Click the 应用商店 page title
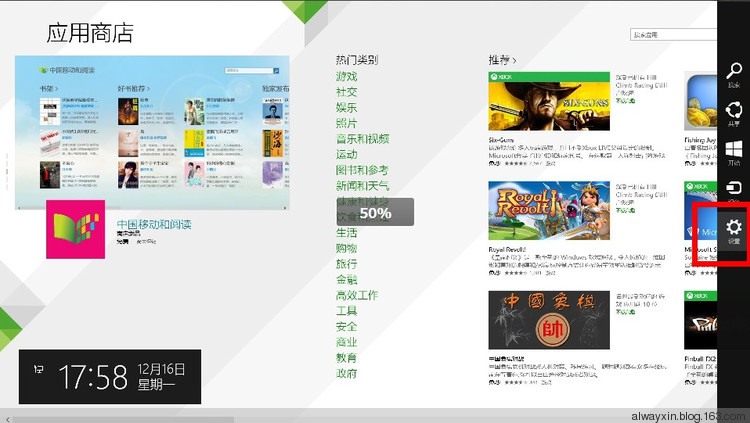750x423 pixels. 89,33
